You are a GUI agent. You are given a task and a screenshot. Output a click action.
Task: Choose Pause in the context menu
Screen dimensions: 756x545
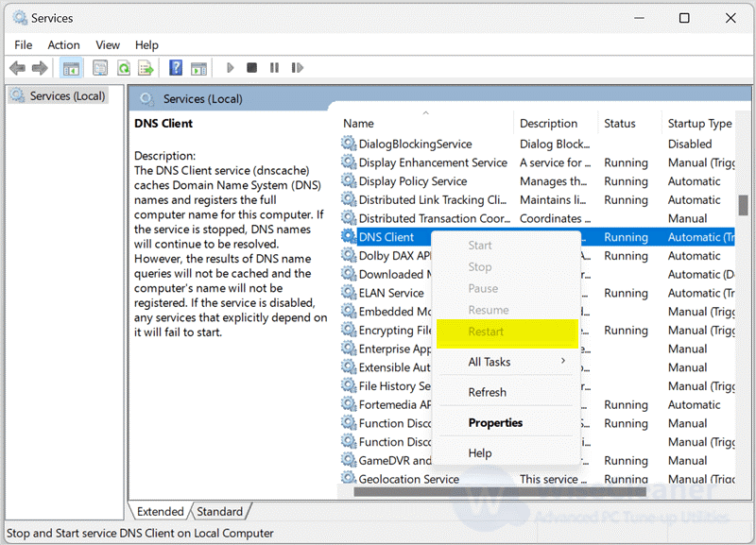(x=507, y=289)
